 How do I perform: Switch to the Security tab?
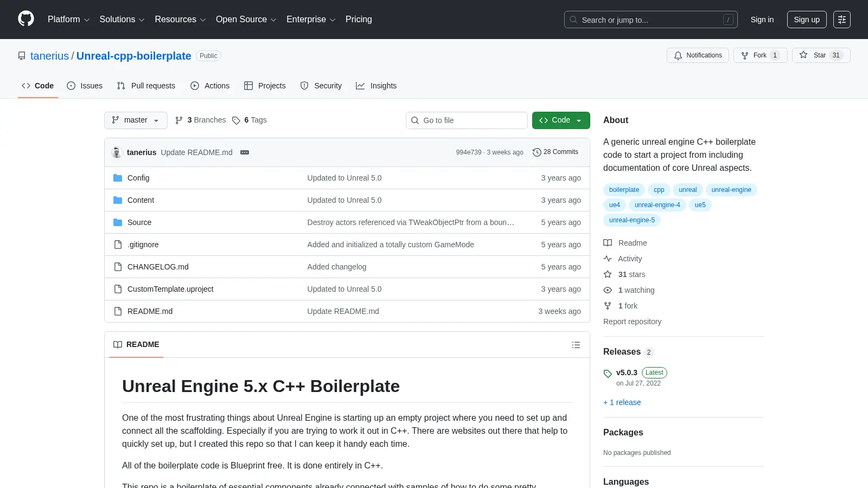tap(321, 86)
